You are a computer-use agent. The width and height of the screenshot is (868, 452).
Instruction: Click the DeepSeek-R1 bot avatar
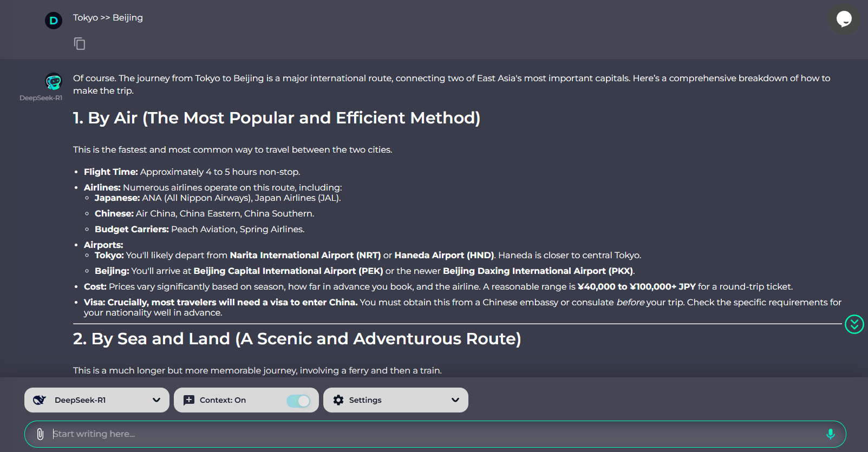(x=54, y=82)
